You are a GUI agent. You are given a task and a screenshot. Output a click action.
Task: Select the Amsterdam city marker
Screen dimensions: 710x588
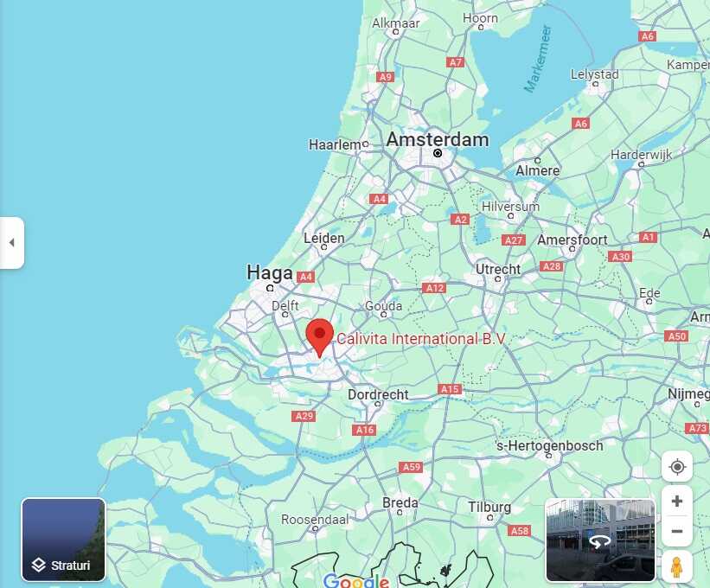tap(438, 153)
